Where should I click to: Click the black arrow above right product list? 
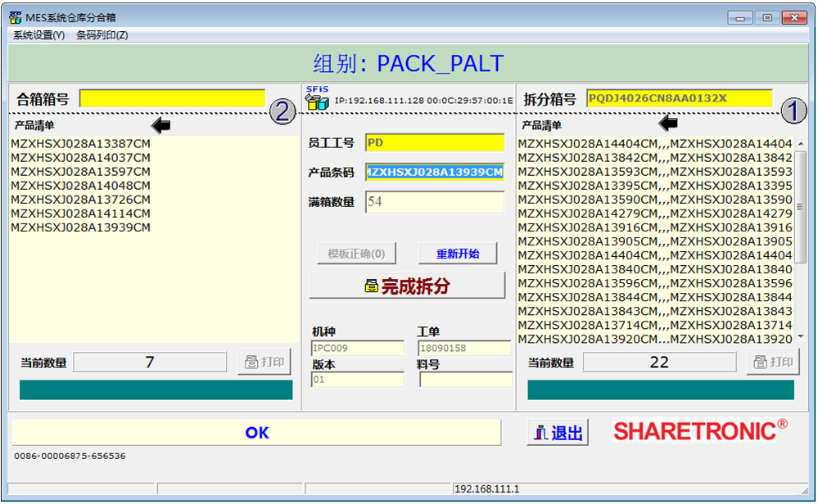(x=669, y=124)
